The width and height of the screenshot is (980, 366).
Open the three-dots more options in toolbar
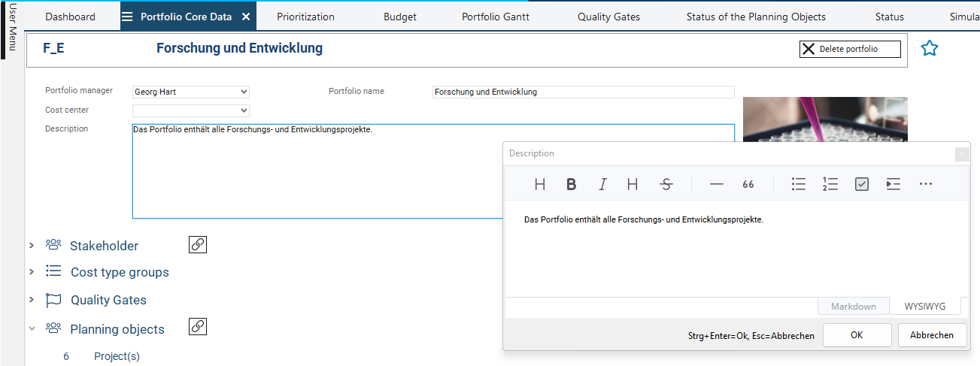925,184
